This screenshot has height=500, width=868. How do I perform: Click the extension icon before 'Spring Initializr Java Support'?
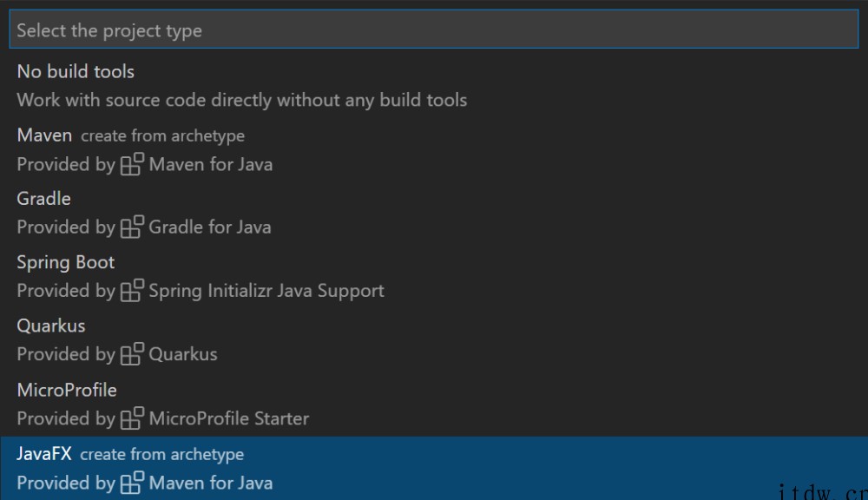click(132, 291)
